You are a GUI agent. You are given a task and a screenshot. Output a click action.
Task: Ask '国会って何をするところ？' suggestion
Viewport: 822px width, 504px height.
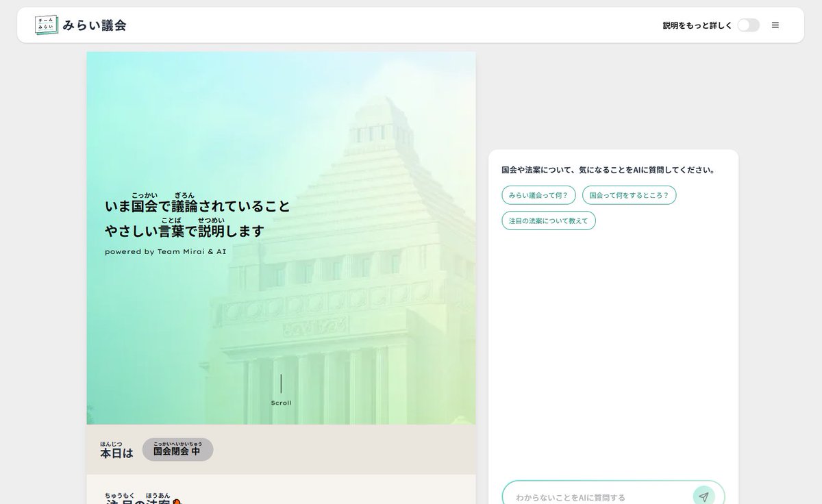pos(630,195)
